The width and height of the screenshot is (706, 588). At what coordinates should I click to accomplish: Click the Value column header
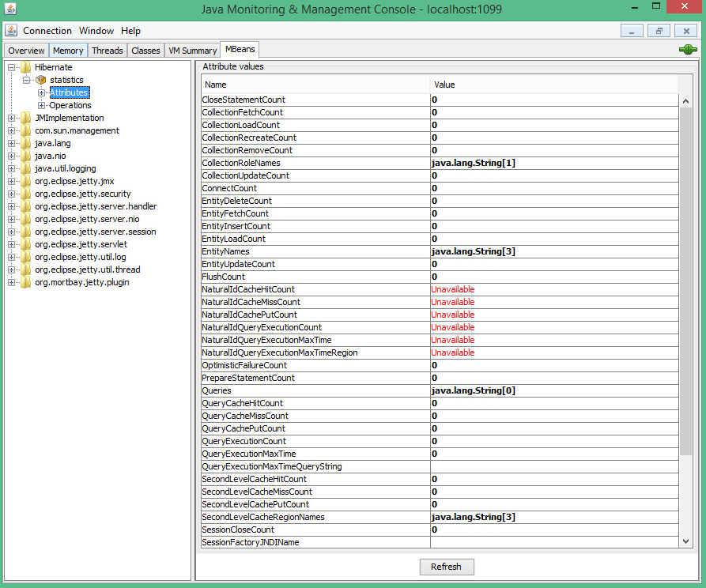click(554, 85)
